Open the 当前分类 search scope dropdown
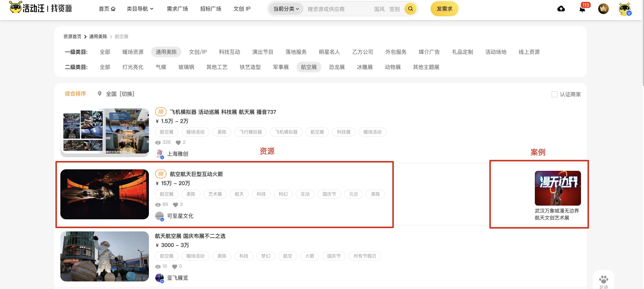 click(x=286, y=9)
